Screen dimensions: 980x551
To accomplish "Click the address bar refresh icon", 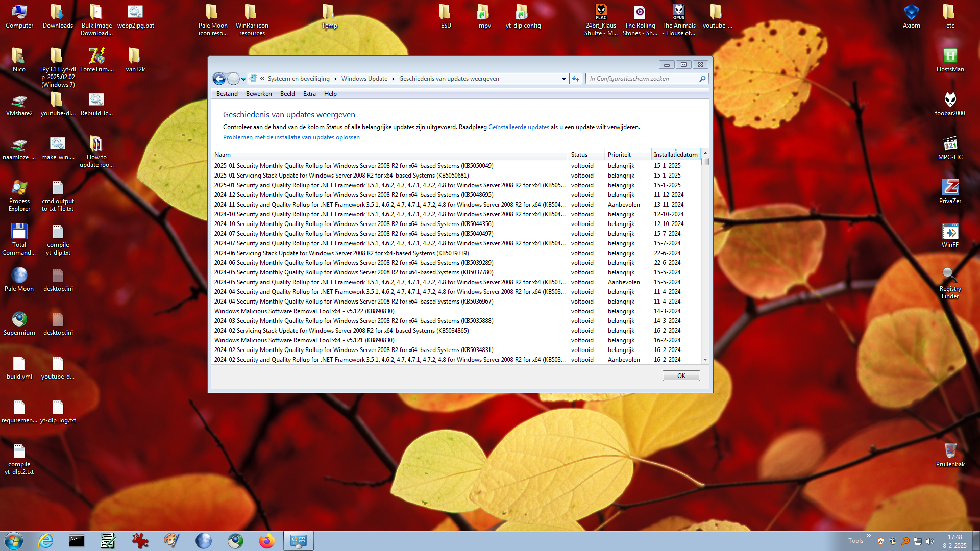I will coord(576,79).
